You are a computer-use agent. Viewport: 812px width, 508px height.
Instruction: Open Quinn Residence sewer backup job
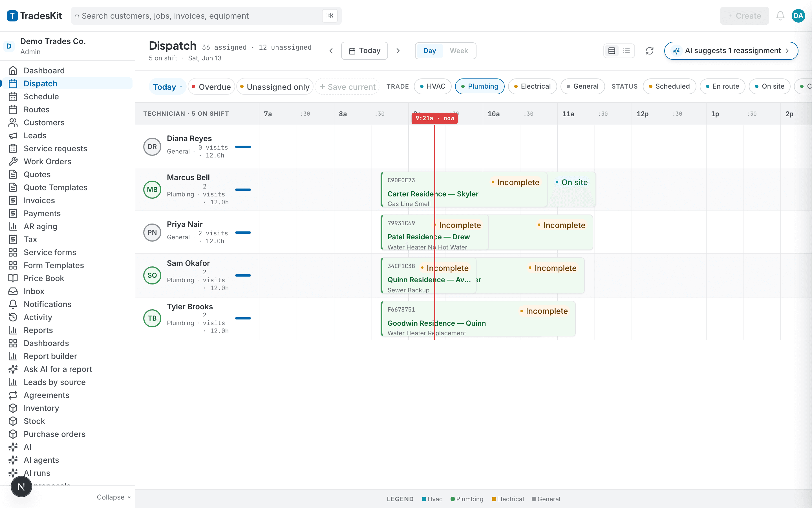(x=429, y=275)
